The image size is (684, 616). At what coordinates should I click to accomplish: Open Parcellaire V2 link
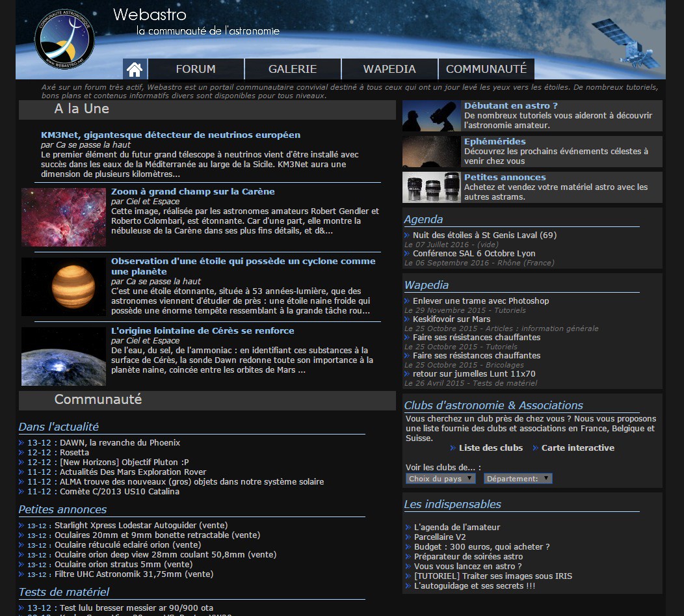pyautogui.click(x=440, y=537)
